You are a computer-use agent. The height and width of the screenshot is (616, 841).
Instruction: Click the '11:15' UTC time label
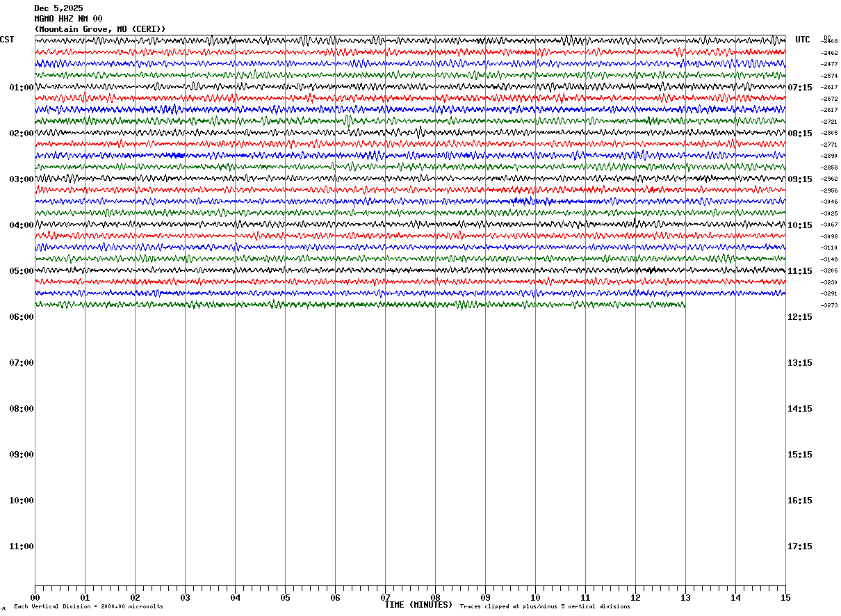[x=800, y=271]
